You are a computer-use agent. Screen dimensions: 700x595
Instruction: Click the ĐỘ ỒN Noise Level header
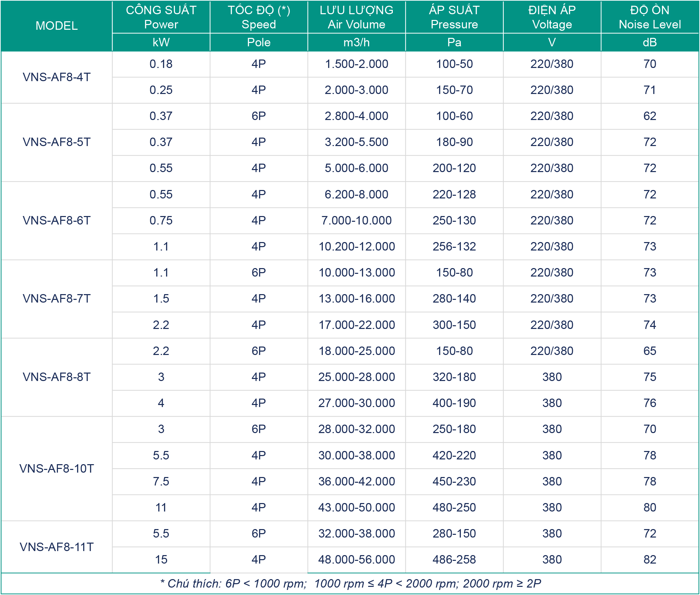click(x=650, y=17)
